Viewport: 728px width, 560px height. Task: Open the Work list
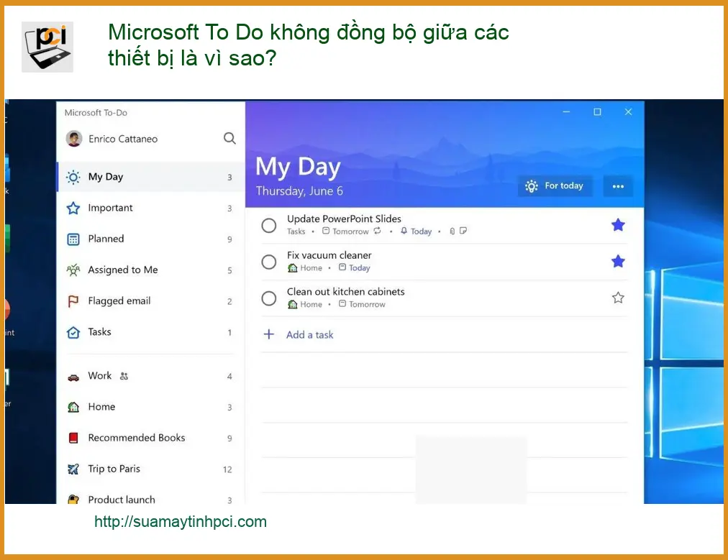click(151, 376)
